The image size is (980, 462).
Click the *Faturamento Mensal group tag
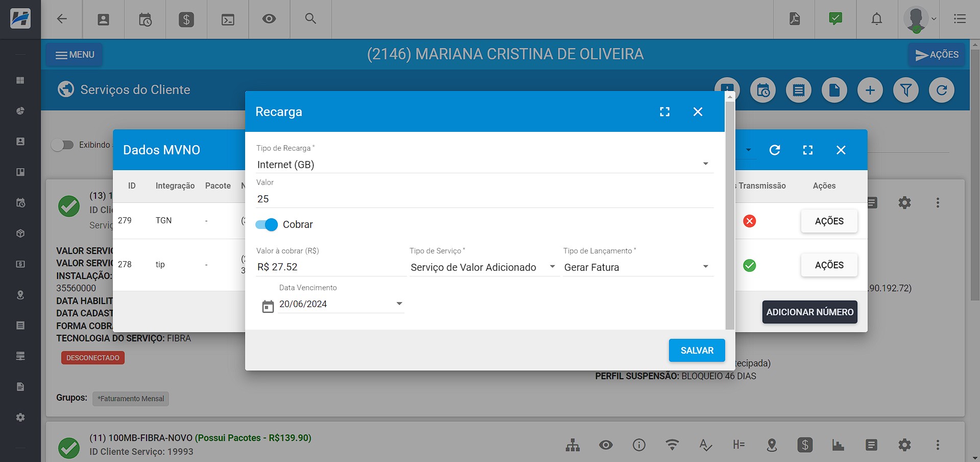pos(131,399)
